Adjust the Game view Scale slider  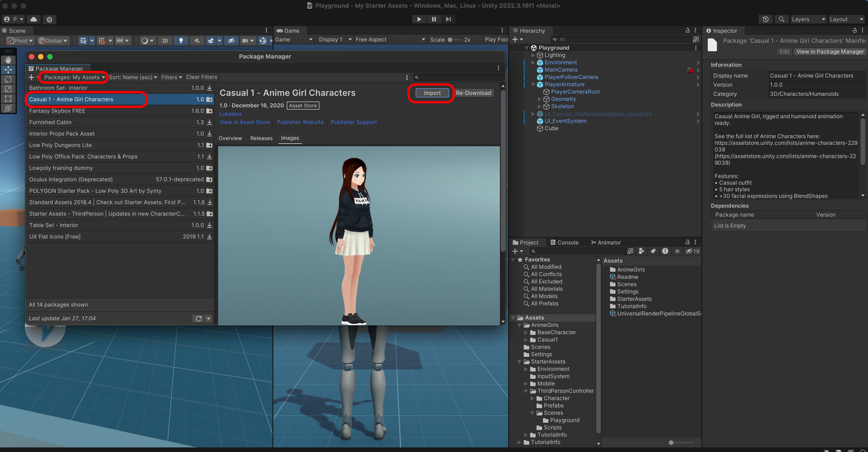click(450, 40)
